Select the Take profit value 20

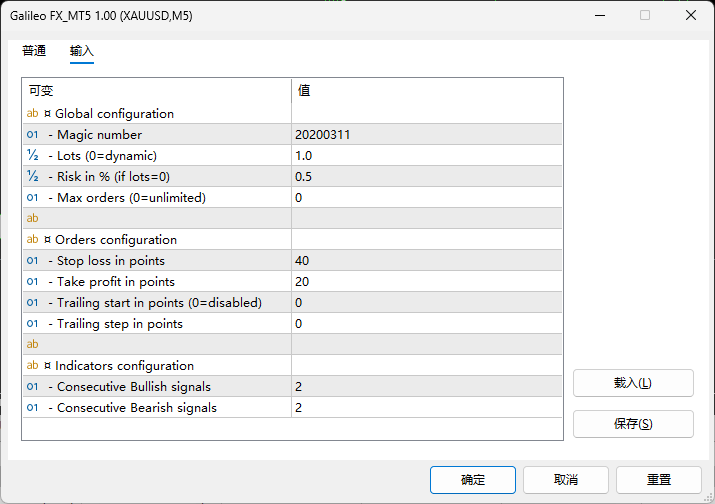(x=302, y=282)
